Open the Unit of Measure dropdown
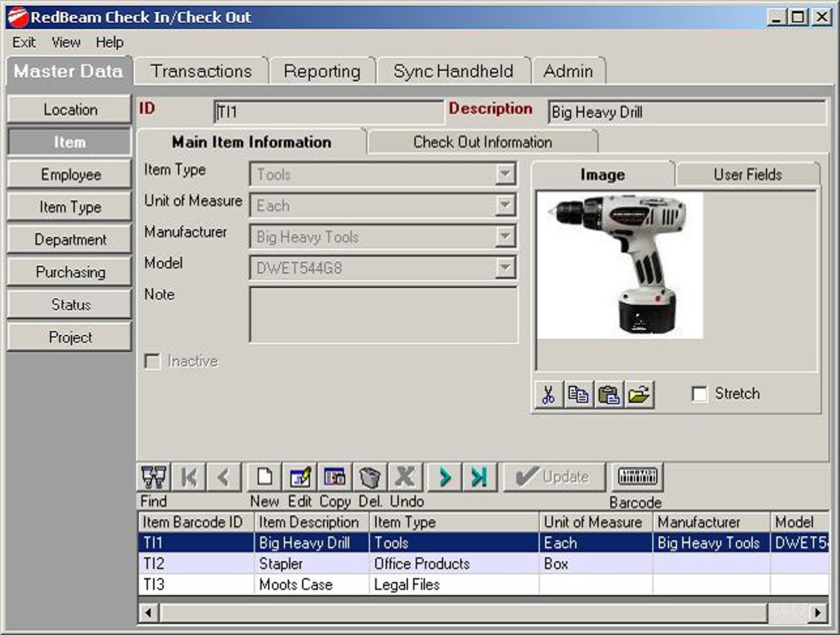This screenshot has width=840, height=635. coord(505,206)
